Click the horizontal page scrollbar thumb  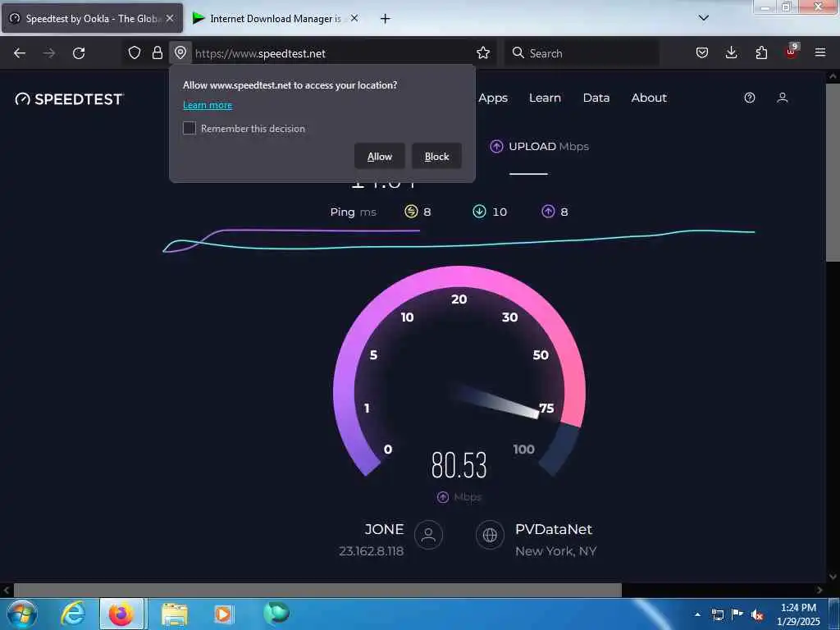tap(317, 591)
